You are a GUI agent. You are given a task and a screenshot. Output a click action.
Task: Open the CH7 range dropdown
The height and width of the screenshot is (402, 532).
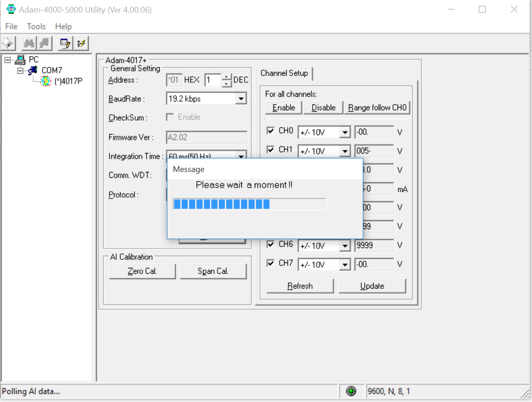pyautogui.click(x=345, y=265)
